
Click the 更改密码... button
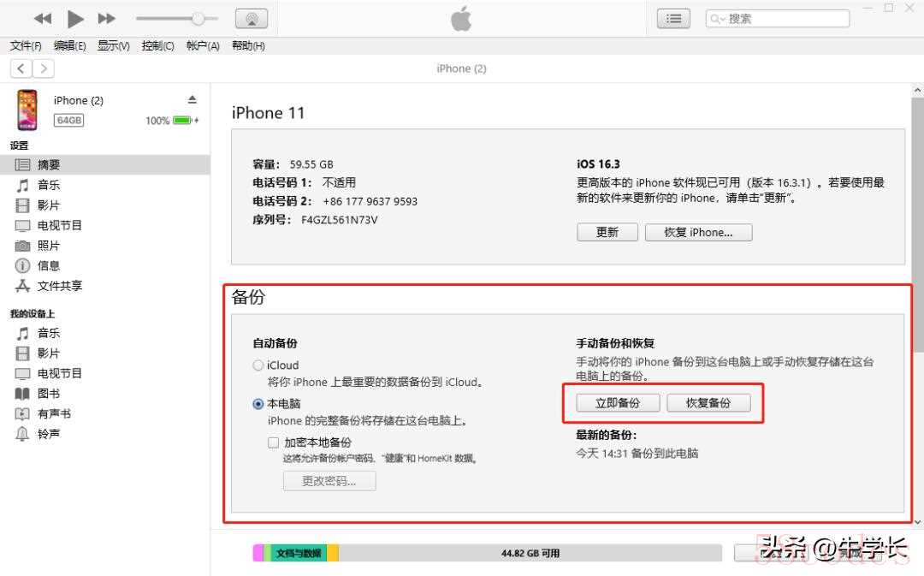329,481
